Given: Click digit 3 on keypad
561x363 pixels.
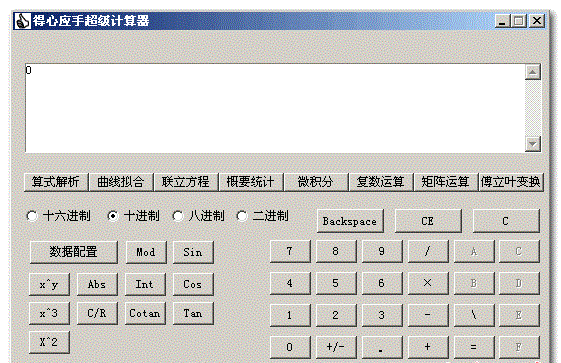Looking at the screenshot, I should click(382, 315).
